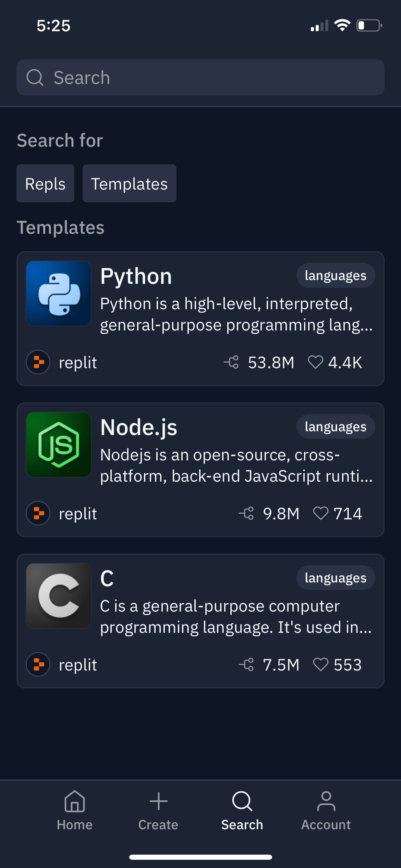Like the Node.js template with heart icon
401x868 pixels.
pyautogui.click(x=321, y=514)
